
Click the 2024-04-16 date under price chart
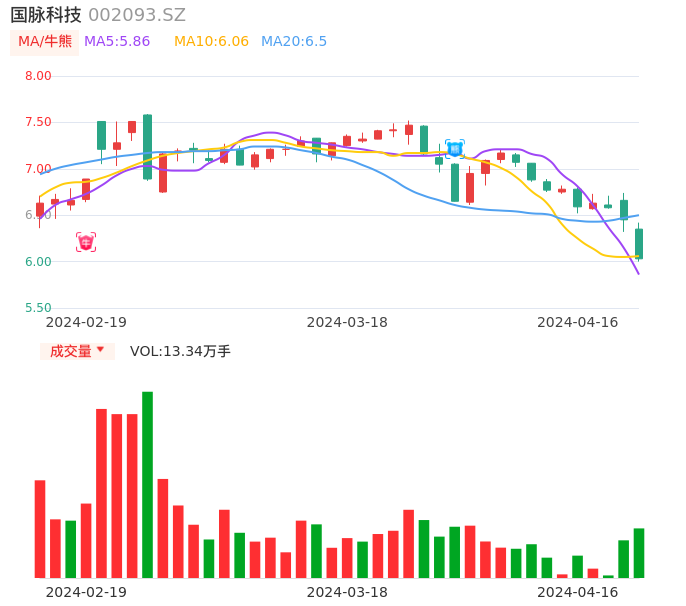coord(578,322)
